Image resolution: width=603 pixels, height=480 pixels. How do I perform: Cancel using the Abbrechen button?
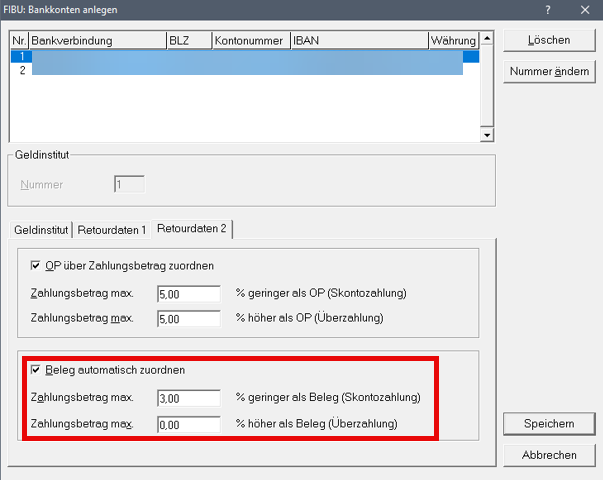pyautogui.click(x=549, y=455)
